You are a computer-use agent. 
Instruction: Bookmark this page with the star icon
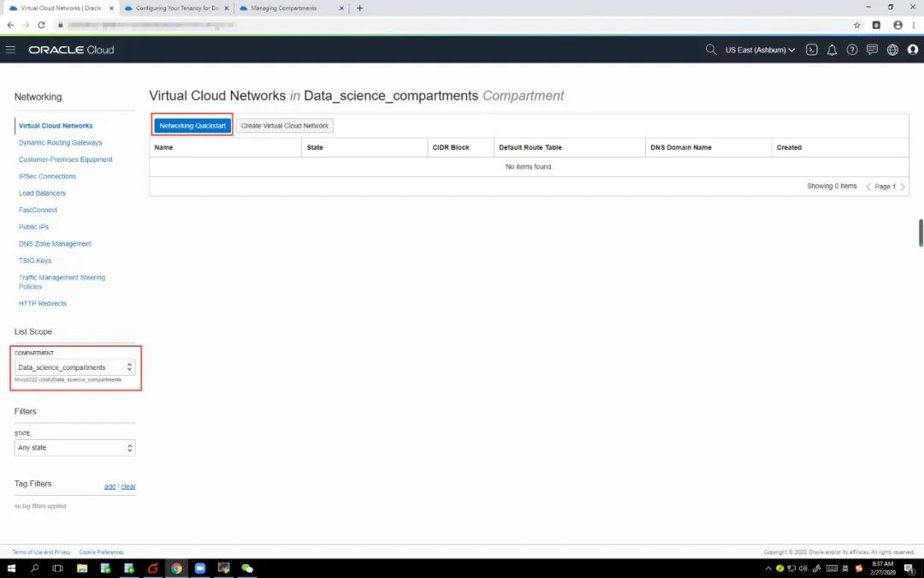pyautogui.click(x=856, y=25)
